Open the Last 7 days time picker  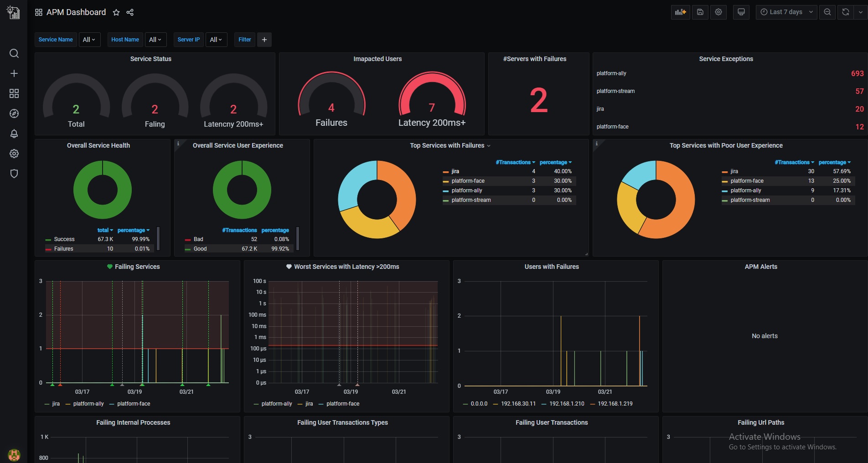click(x=786, y=12)
